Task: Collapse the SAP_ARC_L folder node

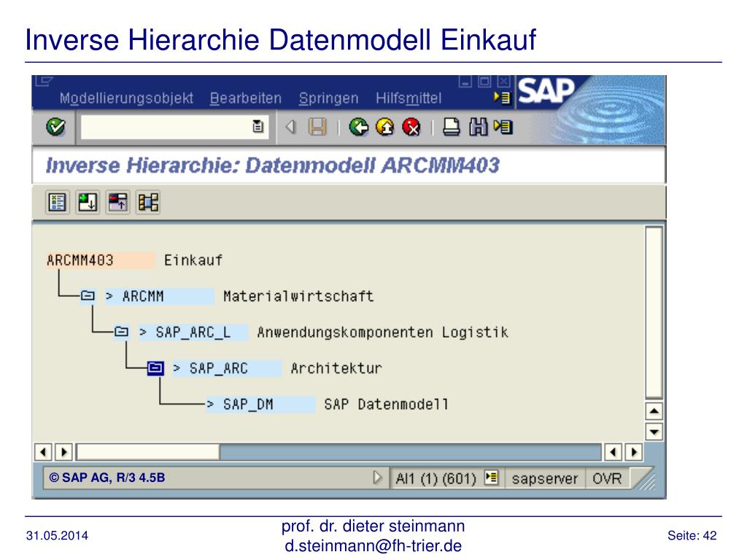Action: 122,332
